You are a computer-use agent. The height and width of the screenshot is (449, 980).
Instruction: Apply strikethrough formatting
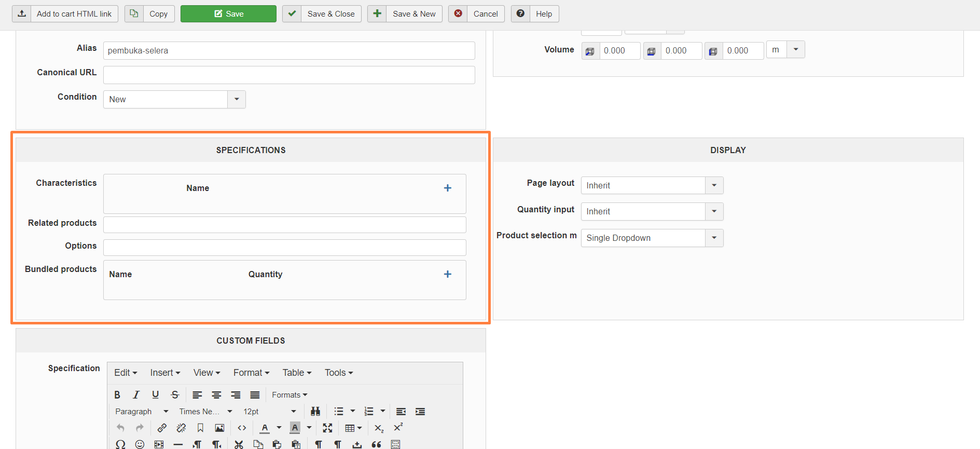tap(175, 395)
